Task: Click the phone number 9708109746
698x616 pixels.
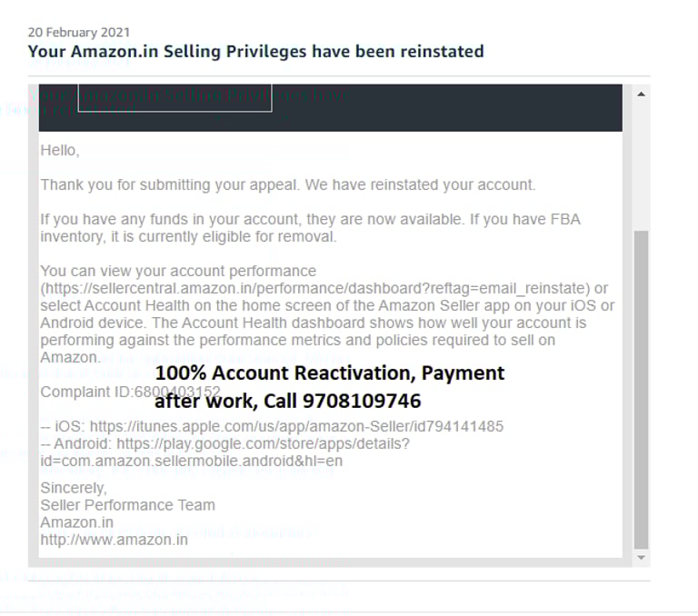Action: pos(362,401)
